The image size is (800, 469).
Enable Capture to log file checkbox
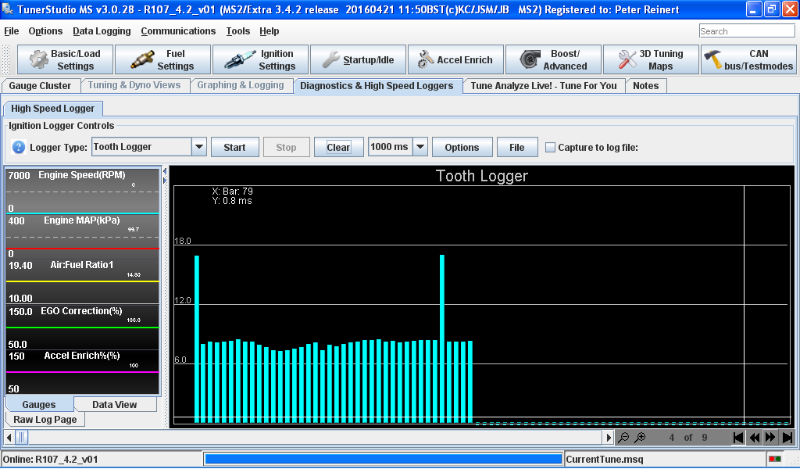point(549,148)
